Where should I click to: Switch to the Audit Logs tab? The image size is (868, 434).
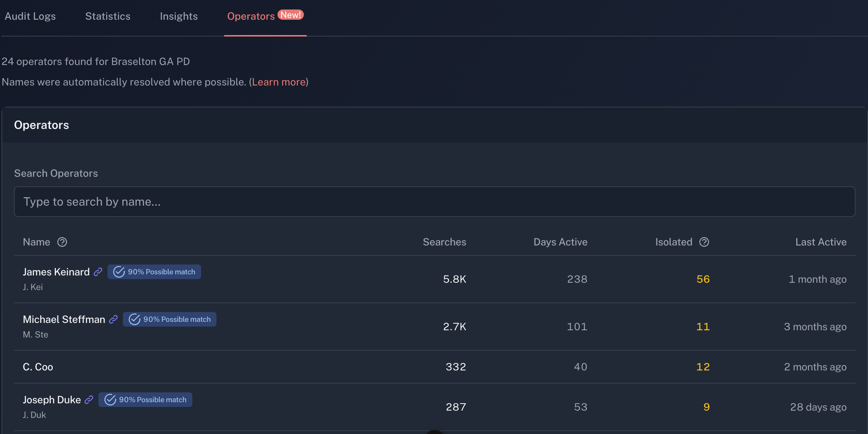point(30,16)
